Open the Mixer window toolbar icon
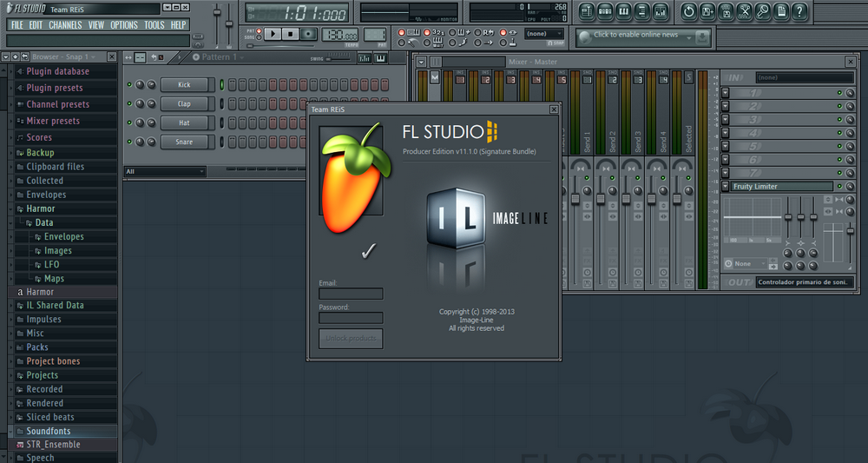This screenshot has height=463, width=868. (x=661, y=11)
